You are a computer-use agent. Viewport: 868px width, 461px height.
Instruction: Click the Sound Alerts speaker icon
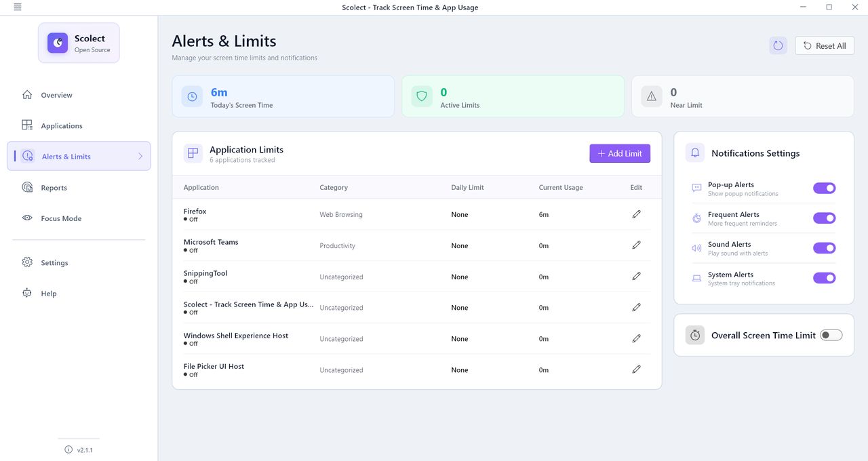[696, 248]
